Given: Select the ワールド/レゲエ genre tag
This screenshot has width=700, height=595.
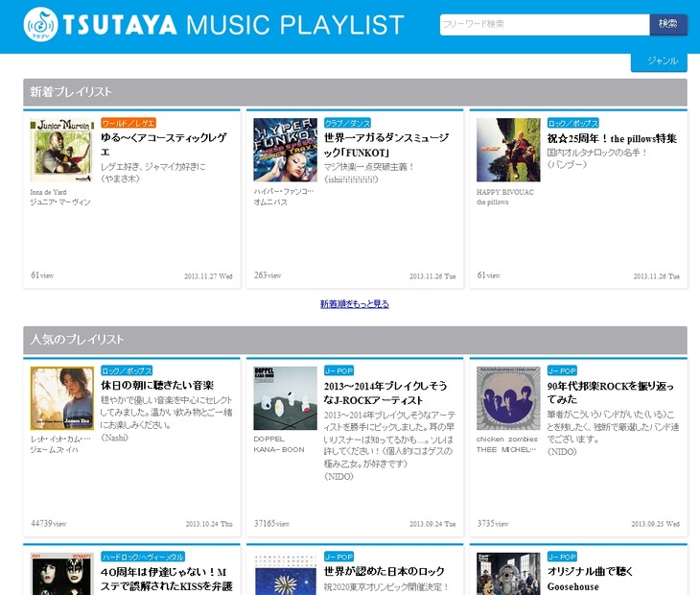Looking at the screenshot, I should 128,123.
